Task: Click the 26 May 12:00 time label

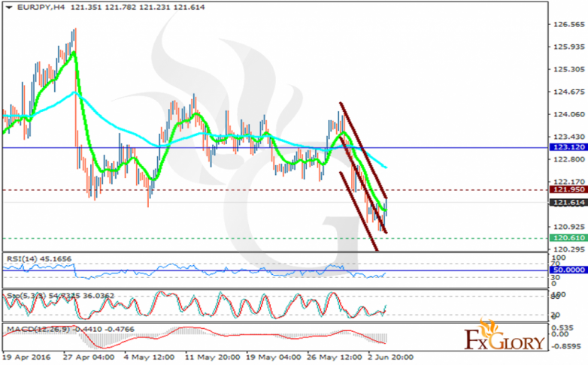Action: [x=335, y=357]
